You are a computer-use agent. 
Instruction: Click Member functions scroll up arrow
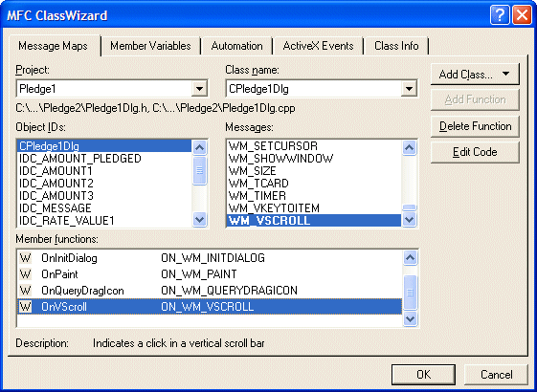pyautogui.click(x=410, y=257)
